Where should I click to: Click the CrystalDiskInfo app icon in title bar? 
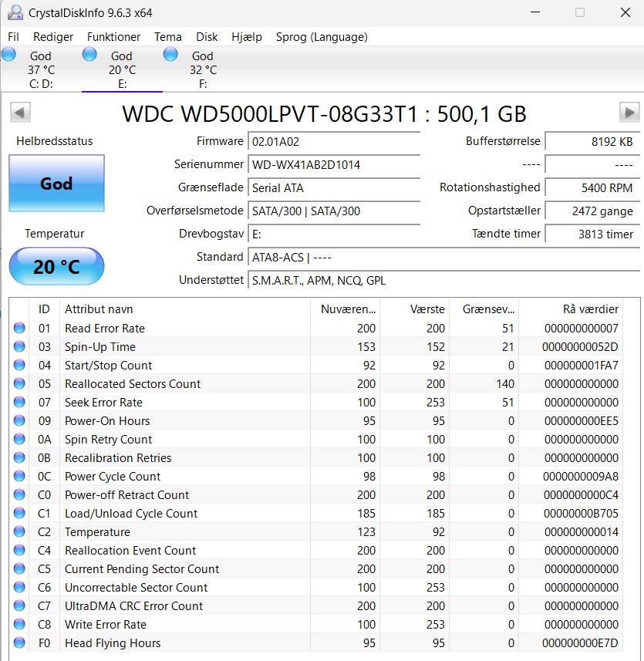[14, 12]
